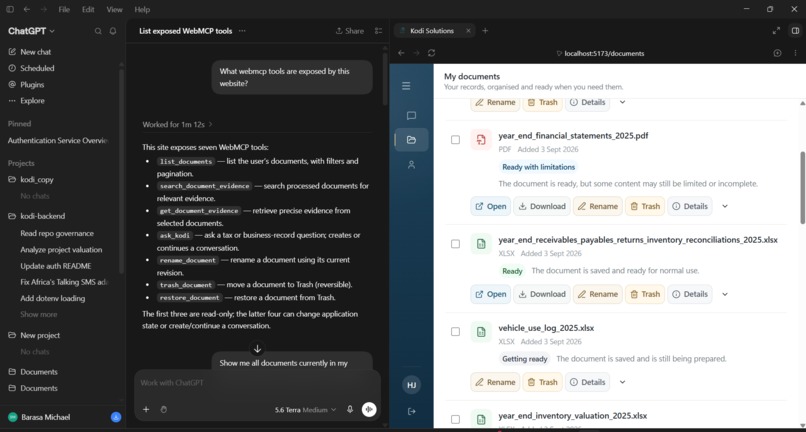Expand the Worked for 1m 12s details

click(177, 124)
